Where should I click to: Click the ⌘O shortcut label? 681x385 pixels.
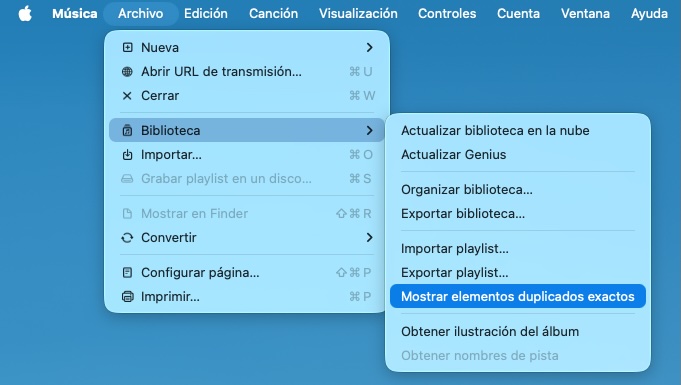[x=361, y=155]
